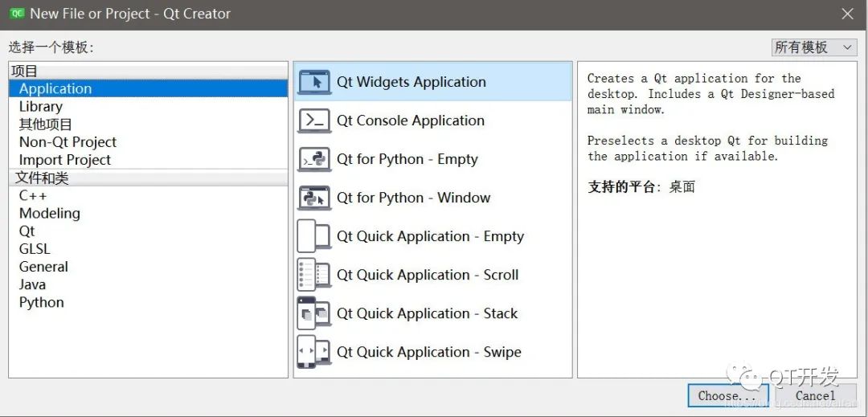Viewport: 868px width, 417px height.
Task: Select the Qt for Python - Window label
Action: click(414, 198)
